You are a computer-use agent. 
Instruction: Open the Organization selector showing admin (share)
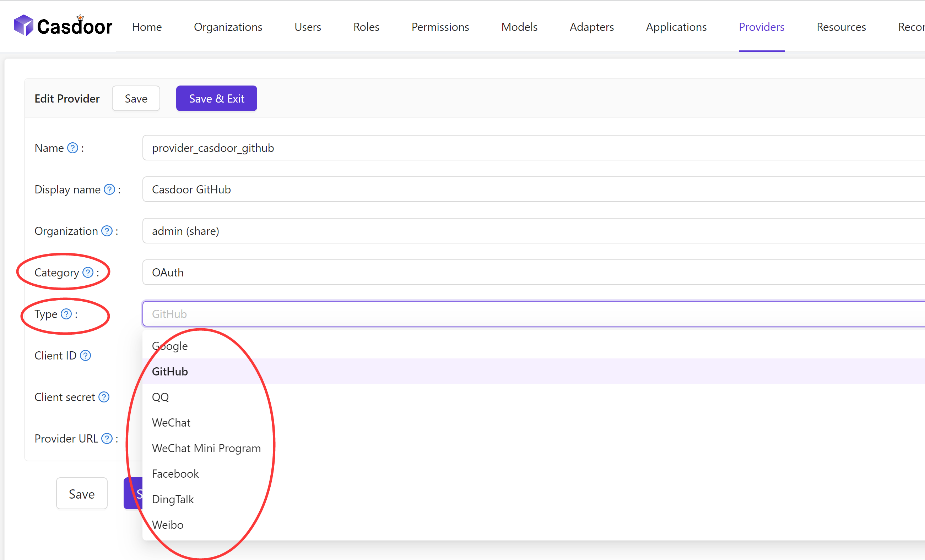click(450, 231)
